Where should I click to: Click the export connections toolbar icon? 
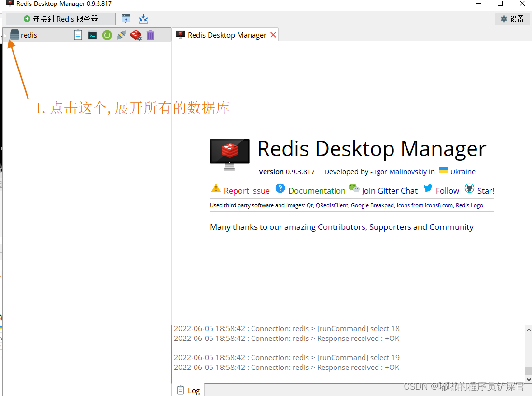coord(143,19)
